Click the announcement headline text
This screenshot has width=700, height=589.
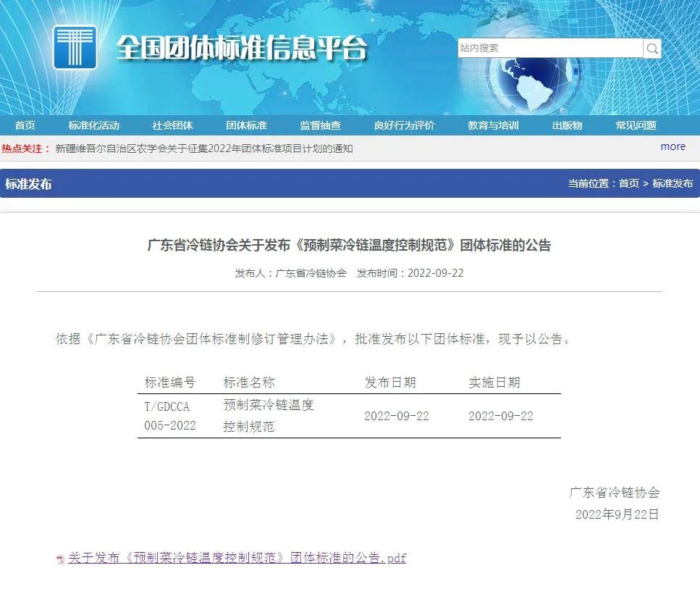(349, 245)
